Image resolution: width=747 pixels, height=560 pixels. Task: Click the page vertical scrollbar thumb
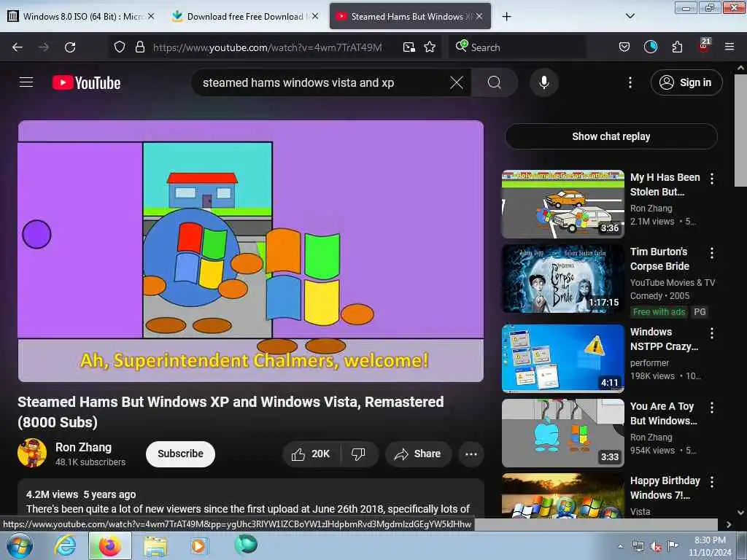click(x=740, y=131)
